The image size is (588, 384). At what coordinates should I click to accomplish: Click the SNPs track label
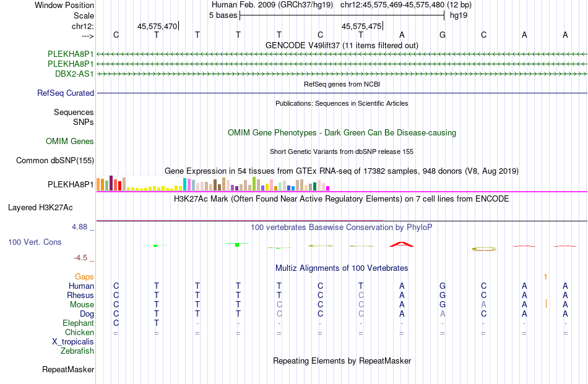click(84, 122)
